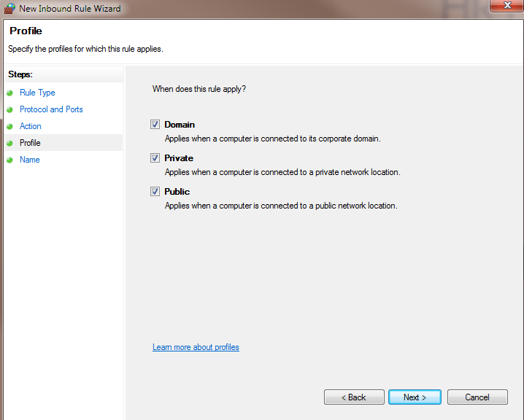Select the Profile step in sidebar
This screenshot has height=420, width=524.
(x=30, y=143)
